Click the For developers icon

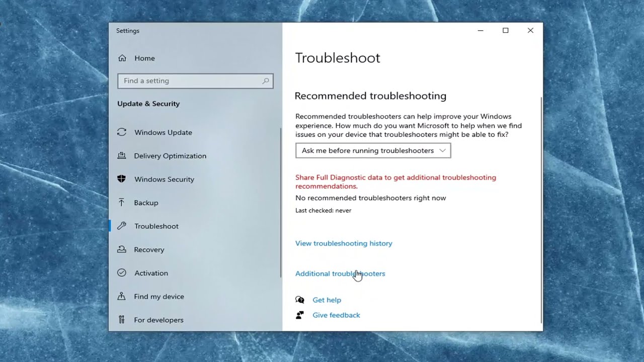[x=122, y=320]
